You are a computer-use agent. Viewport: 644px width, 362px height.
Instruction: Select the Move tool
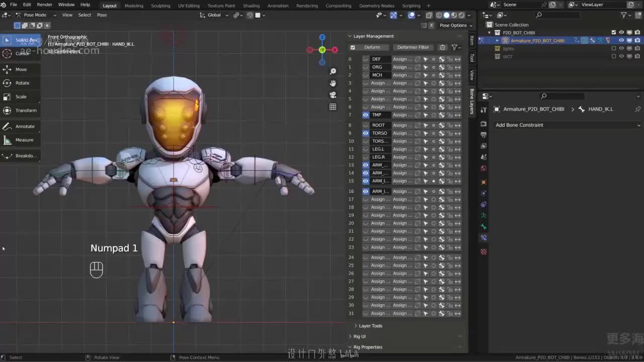click(20, 69)
